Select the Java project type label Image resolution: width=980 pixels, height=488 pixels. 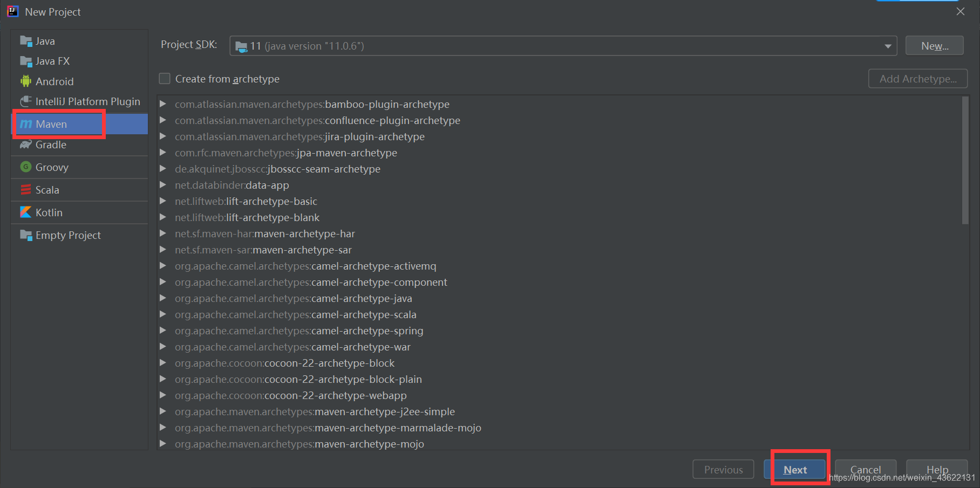45,41
